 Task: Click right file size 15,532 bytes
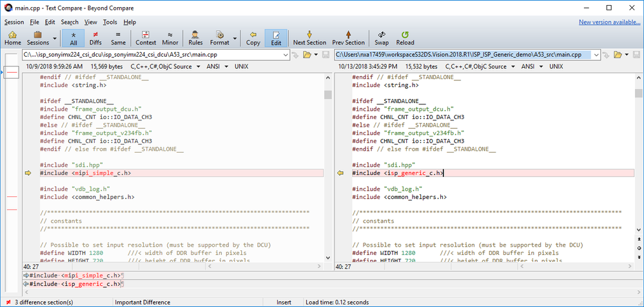tap(422, 66)
